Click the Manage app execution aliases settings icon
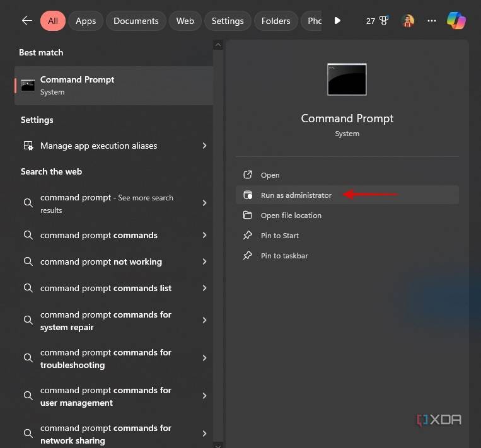Image resolution: width=481 pixels, height=448 pixels. point(28,146)
